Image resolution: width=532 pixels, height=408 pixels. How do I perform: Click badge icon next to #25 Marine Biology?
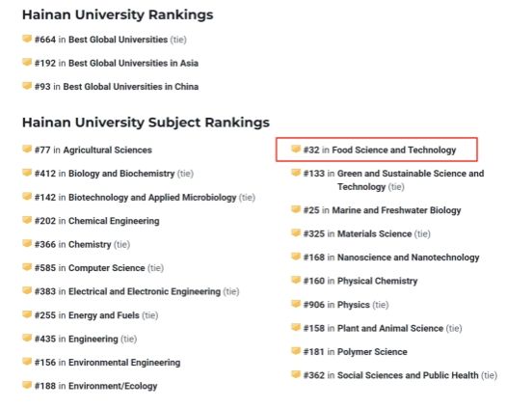[x=296, y=209]
